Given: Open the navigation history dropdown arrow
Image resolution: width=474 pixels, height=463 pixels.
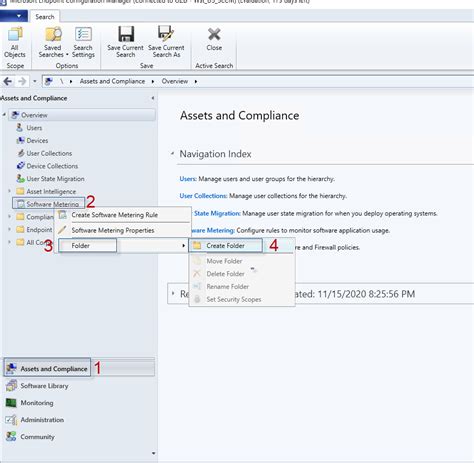Looking at the screenshot, I should pos(35,81).
